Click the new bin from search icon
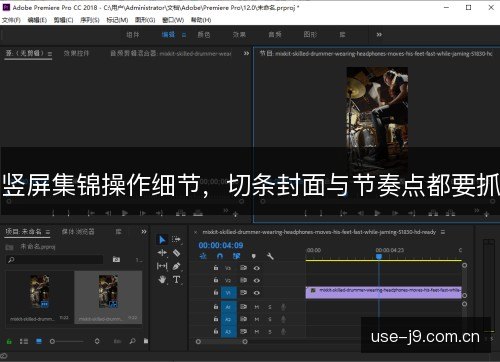The width and height of the screenshot is (500, 362). (116, 259)
